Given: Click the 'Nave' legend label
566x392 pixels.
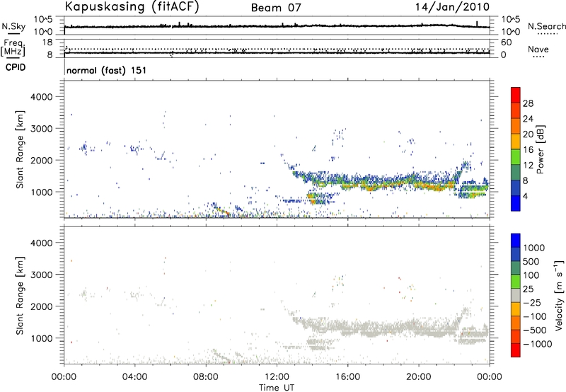Looking at the screenshot, I should coord(538,50).
